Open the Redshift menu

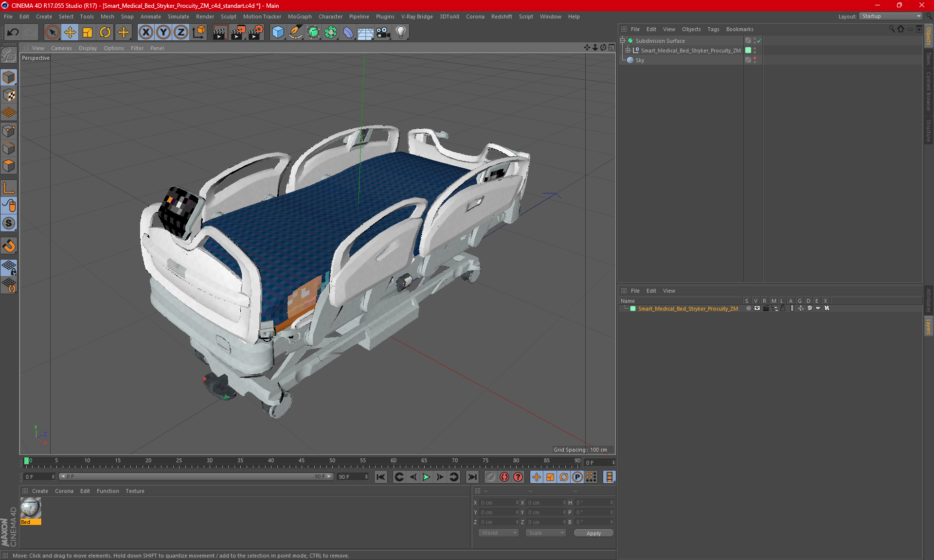tap(502, 17)
